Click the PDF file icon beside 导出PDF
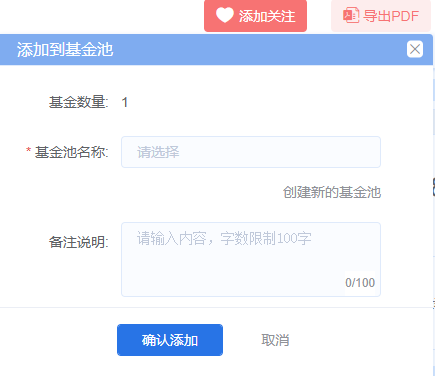Screen dimensions: 435x376 351,15
